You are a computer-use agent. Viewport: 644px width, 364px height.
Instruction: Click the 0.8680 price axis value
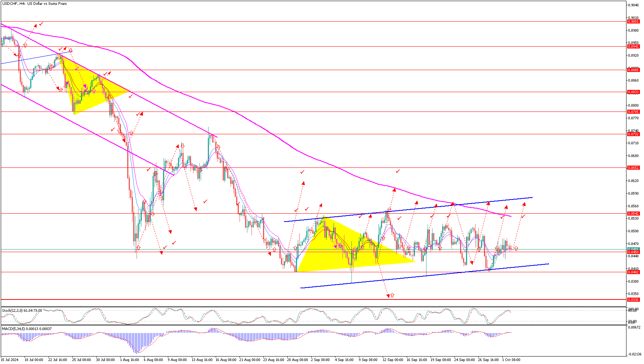634,156
